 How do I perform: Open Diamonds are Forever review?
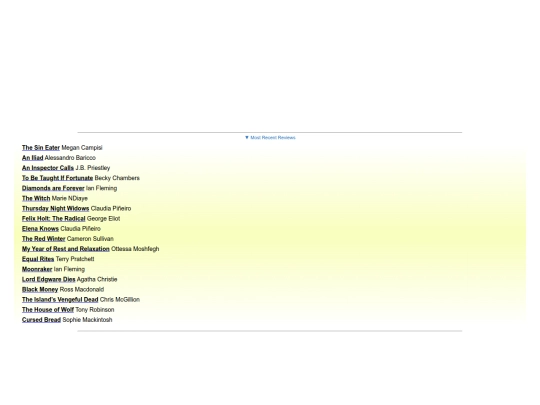53,188
